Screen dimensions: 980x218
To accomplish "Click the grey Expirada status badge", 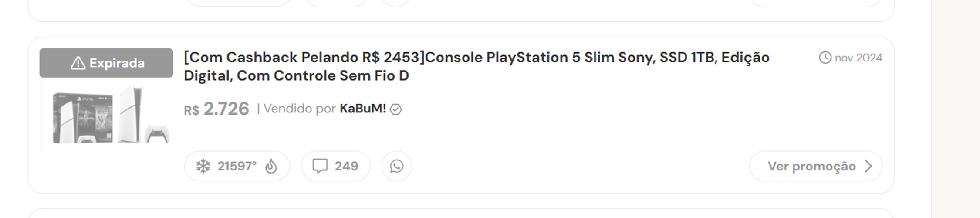I will click(x=106, y=63).
